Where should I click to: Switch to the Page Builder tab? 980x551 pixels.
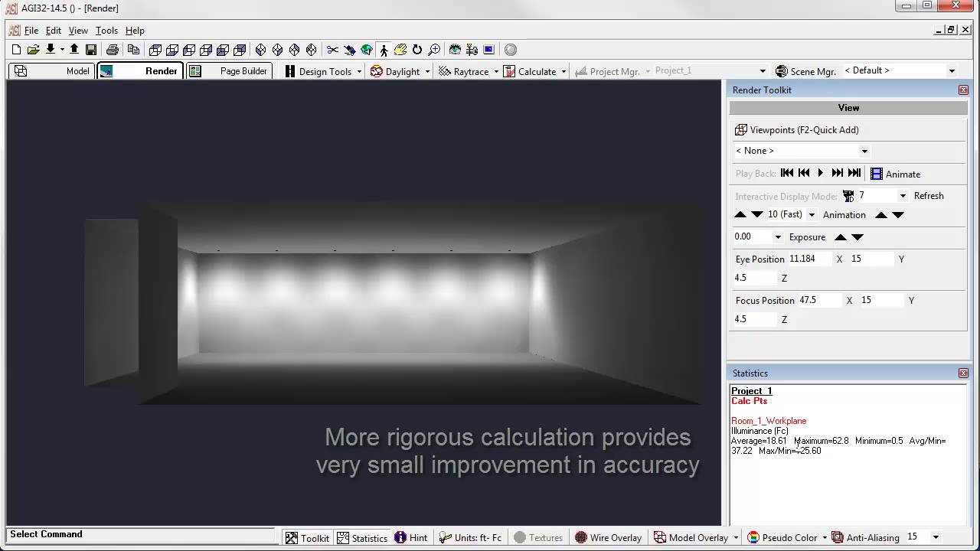[x=229, y=71]
